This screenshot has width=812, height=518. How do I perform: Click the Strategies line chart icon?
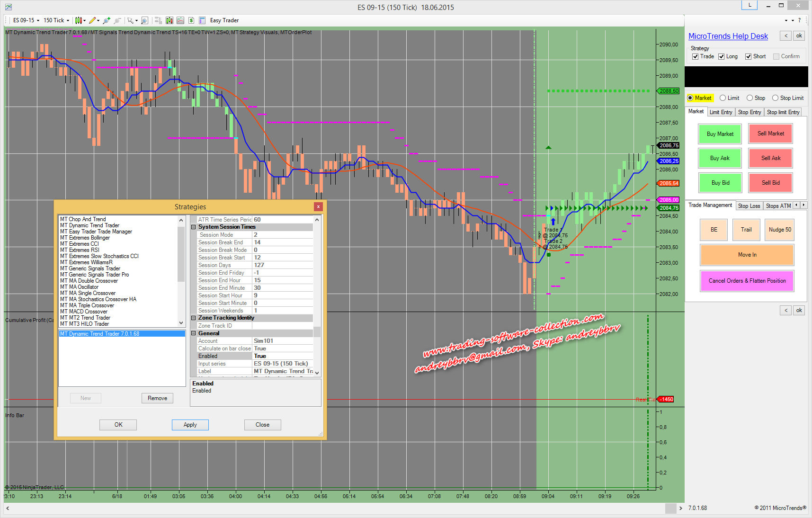[180, 20]
